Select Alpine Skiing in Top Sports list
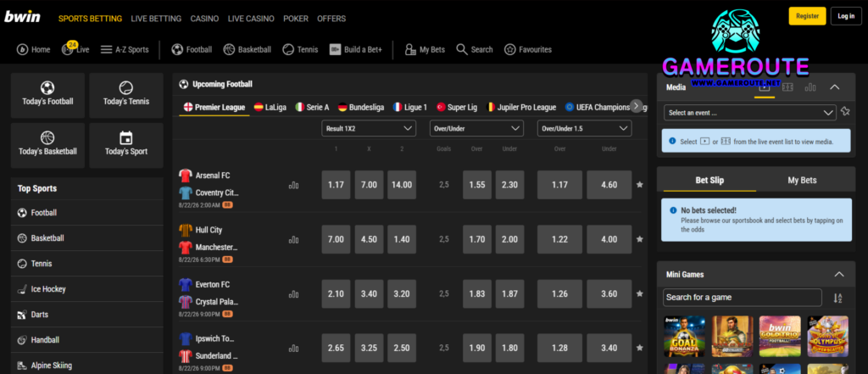Viewport: 868px width, 374px height. (x=87, y=366)
